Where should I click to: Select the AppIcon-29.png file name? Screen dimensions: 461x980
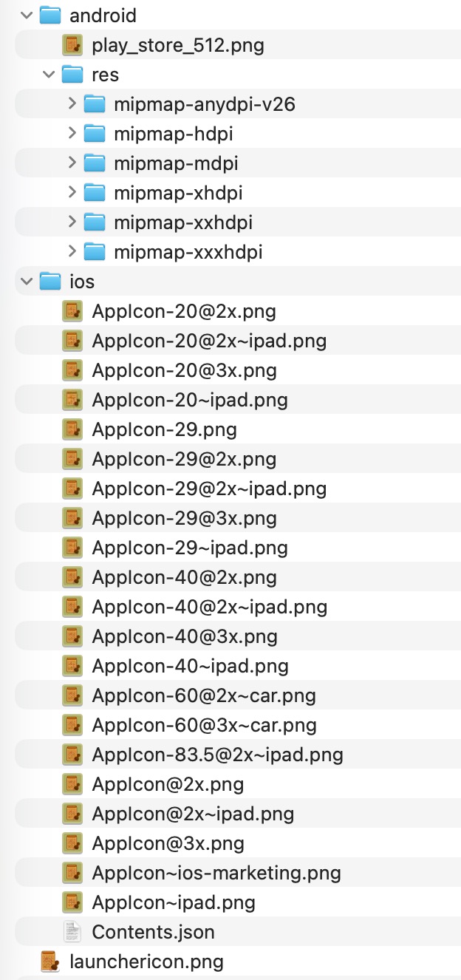tap(164, 429)
